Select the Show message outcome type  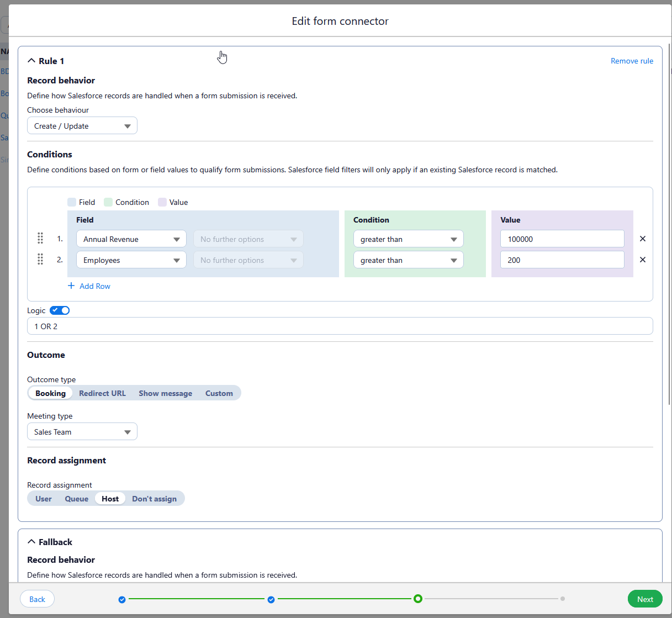pos(166,393)
